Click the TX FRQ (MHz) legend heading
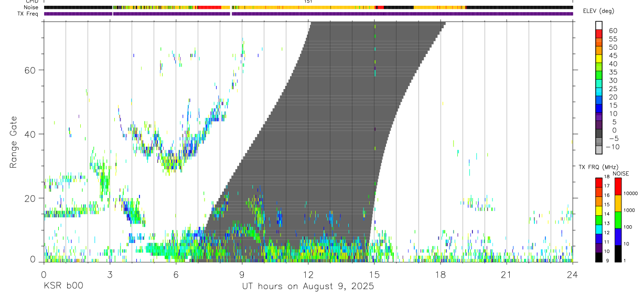644x297 pixels. coord(597,167)
